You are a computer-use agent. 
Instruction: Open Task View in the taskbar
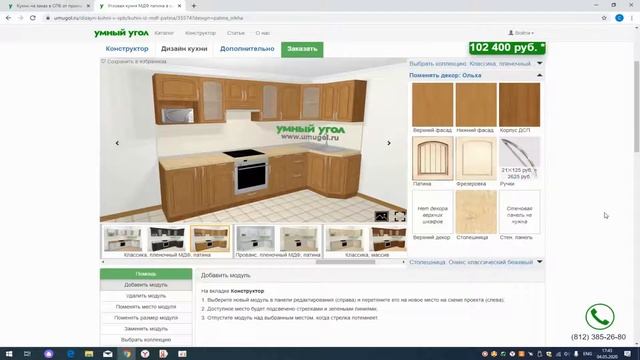click(27, 354)
